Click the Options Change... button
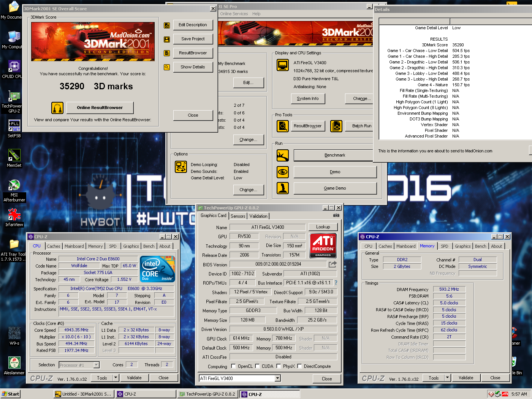Image resolution: width=532 pixels, height=399 pixels. 248,190
